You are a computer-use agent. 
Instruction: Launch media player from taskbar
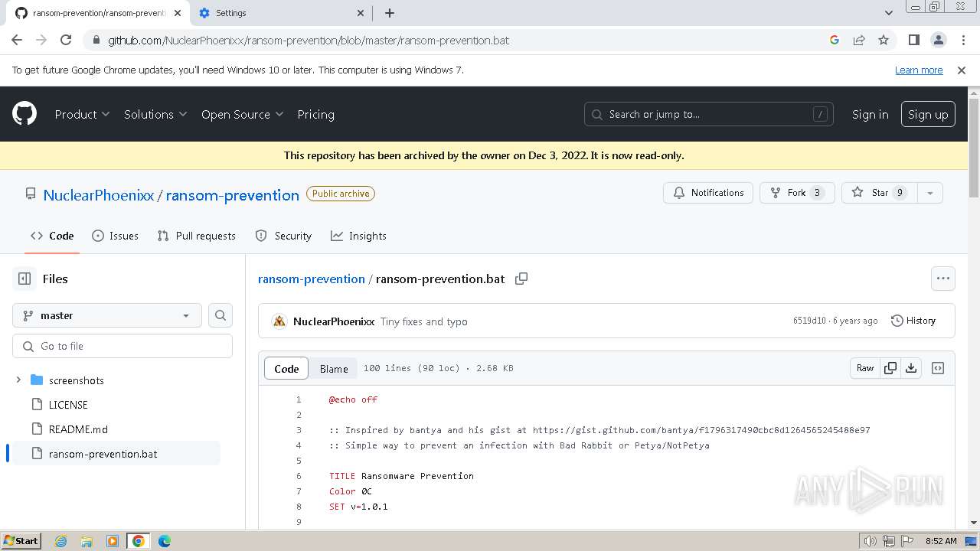pos(113,541)
